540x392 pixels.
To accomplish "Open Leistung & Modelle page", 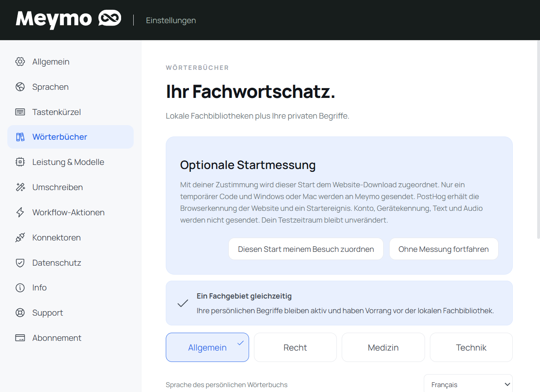I will [70, 162].
